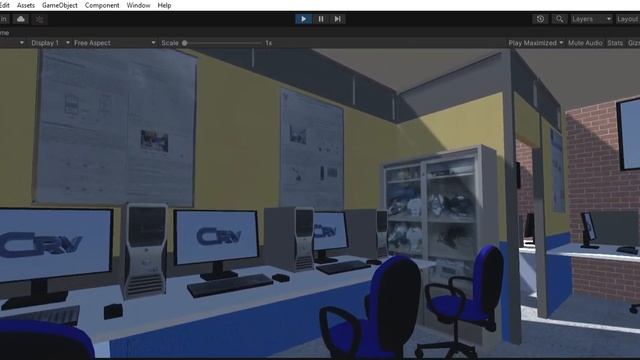Click the Scale slider handle
The width and height of the screenshot is (640, 360).
click(x=184, y=43)
